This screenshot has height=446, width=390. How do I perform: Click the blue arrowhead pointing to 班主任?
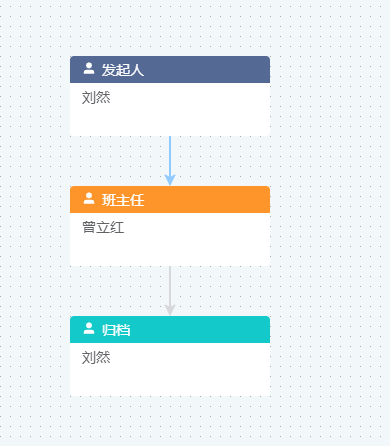click(x=170, y=180)
